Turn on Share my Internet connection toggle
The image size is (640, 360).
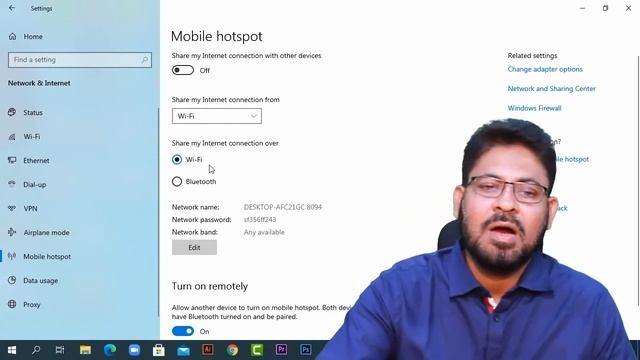coord(183,70)
